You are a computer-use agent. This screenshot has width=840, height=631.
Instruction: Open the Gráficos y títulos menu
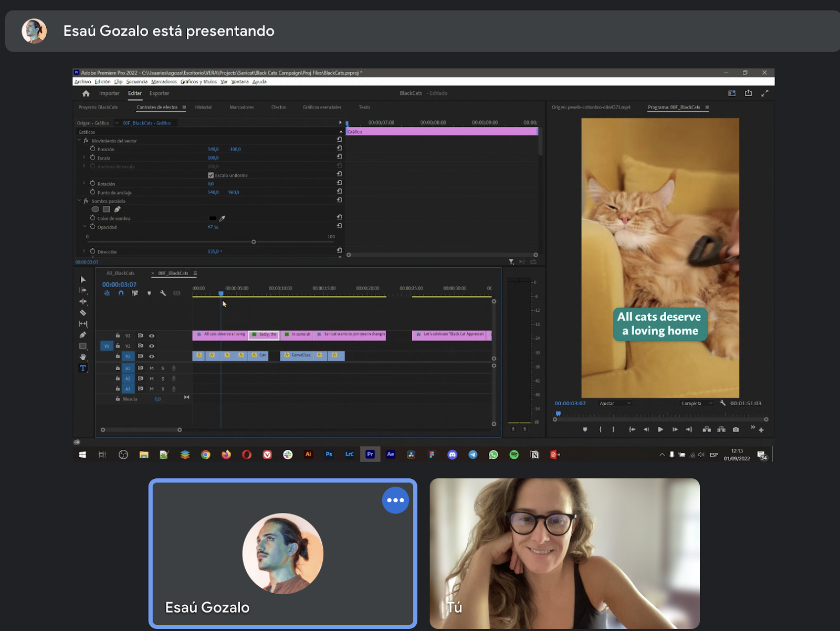(x=198, y=82)
